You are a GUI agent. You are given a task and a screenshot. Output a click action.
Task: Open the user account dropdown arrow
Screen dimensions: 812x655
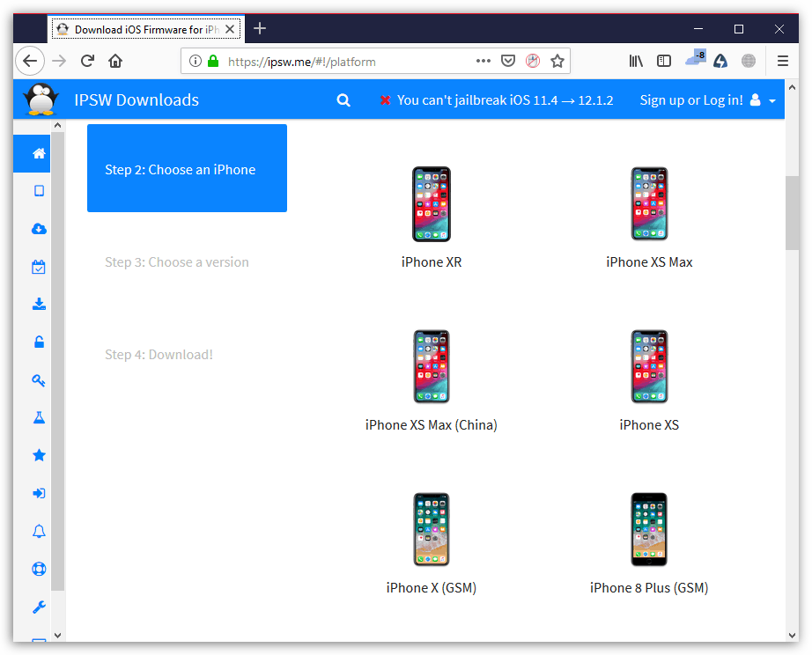pyautogui.click(x=772, y=101)
